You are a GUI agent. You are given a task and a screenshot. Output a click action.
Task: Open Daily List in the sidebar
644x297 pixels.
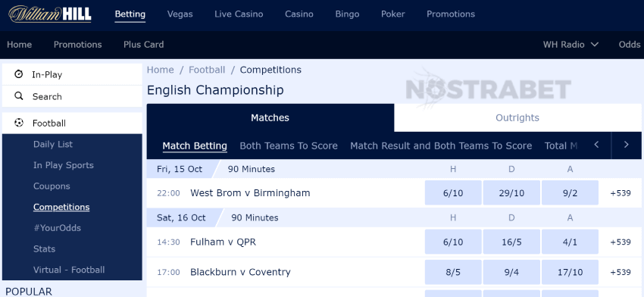[53, 144]
